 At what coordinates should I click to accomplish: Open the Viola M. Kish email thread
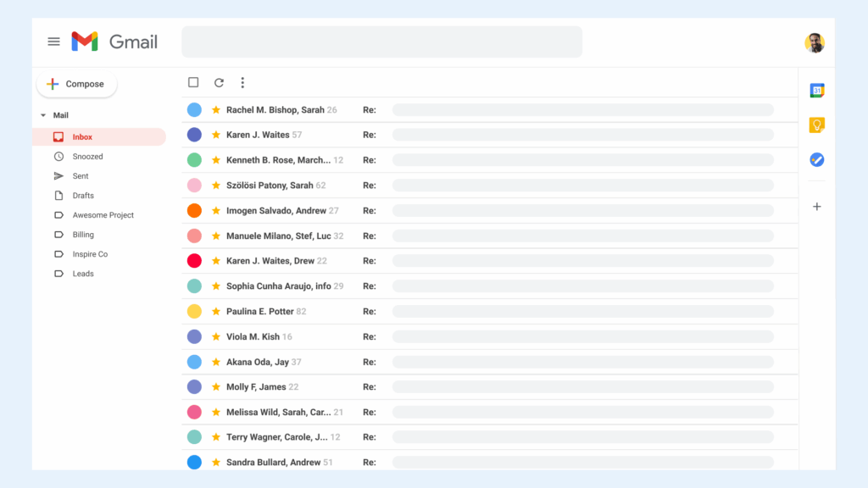pyautogui.click(x=490, y=336)
